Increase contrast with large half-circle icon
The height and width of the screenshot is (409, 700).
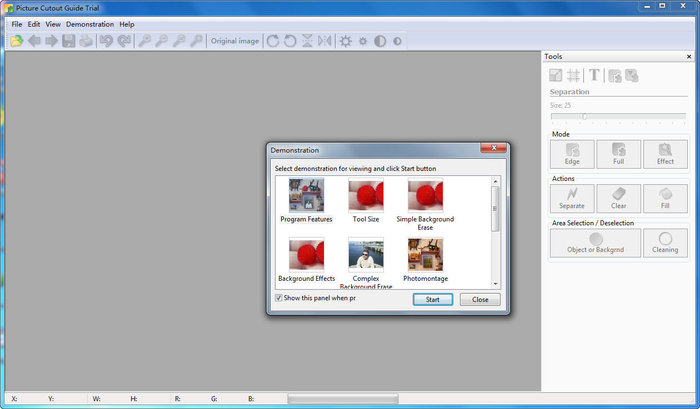(x=380, y=41)
